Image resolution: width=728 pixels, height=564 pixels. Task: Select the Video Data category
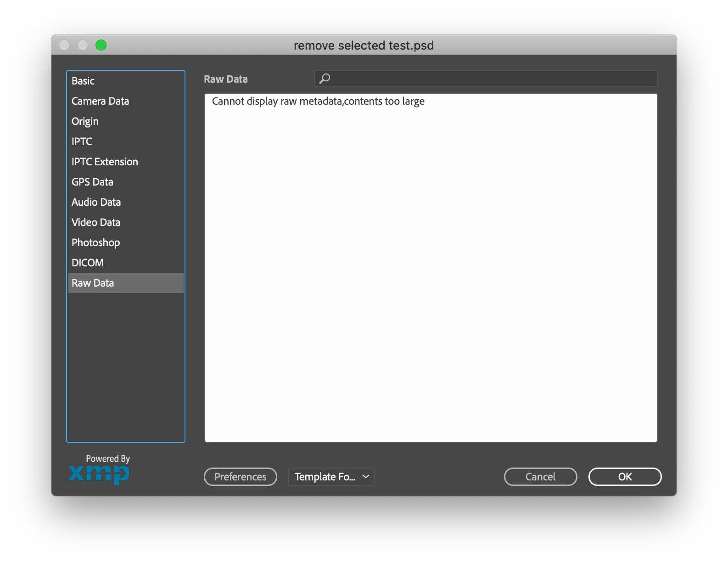click(x=125, y=222)
